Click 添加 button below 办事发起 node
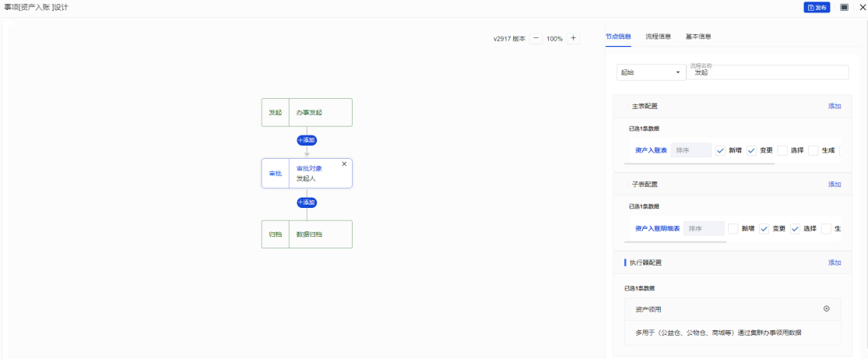 pos(307,140)
